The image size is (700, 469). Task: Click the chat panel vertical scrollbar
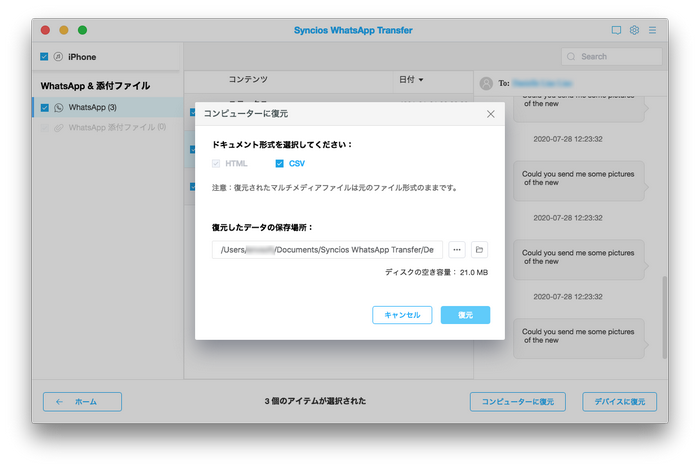[665, 317]
